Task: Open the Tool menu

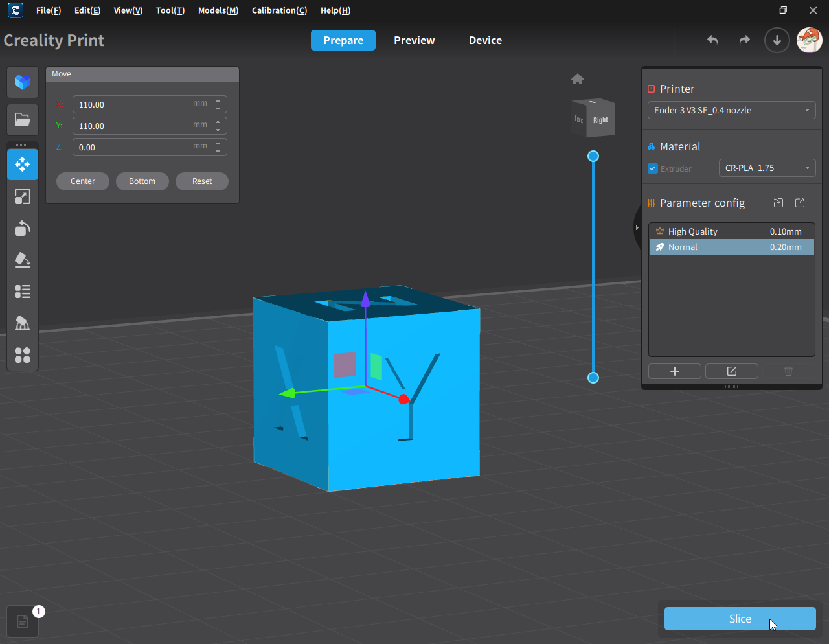Action: (170, 10)
